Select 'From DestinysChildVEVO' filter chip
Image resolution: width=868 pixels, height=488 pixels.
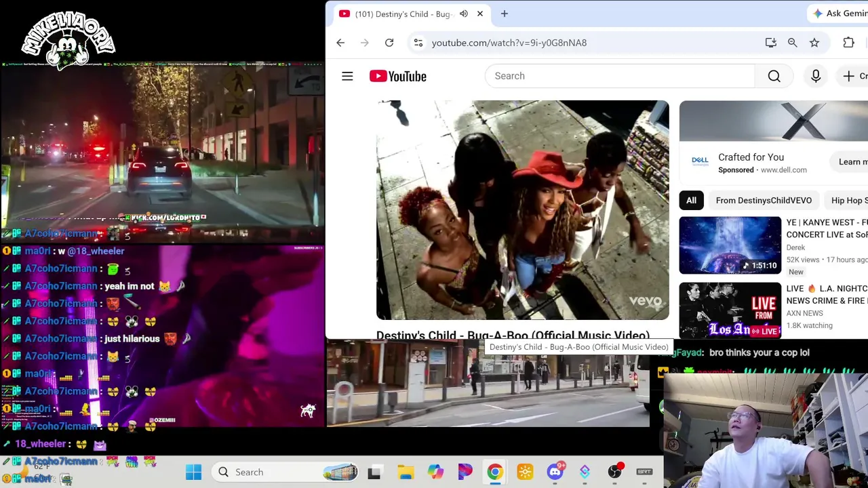[x=764, y=200]
